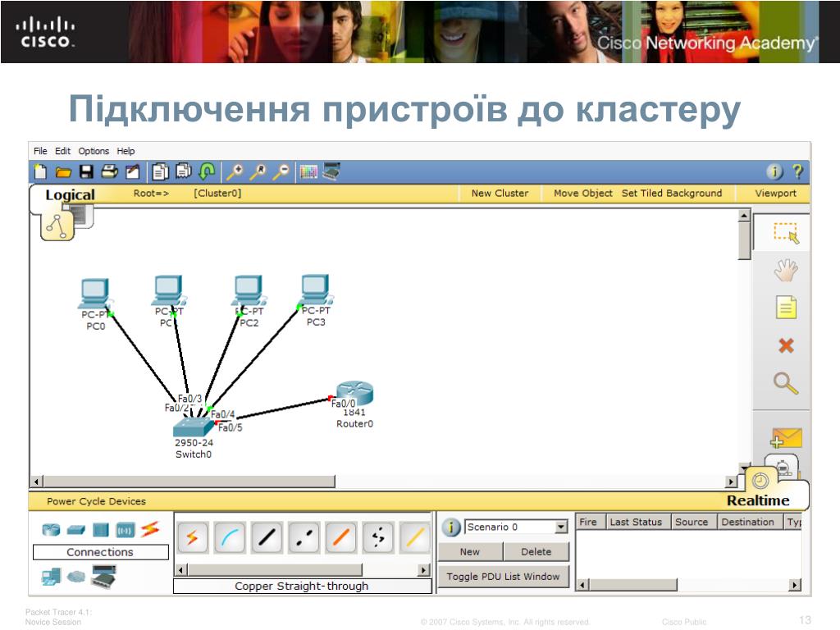Choose the Select tool
840x630 pixels.
pyautogui.click(x=786, y=233)
